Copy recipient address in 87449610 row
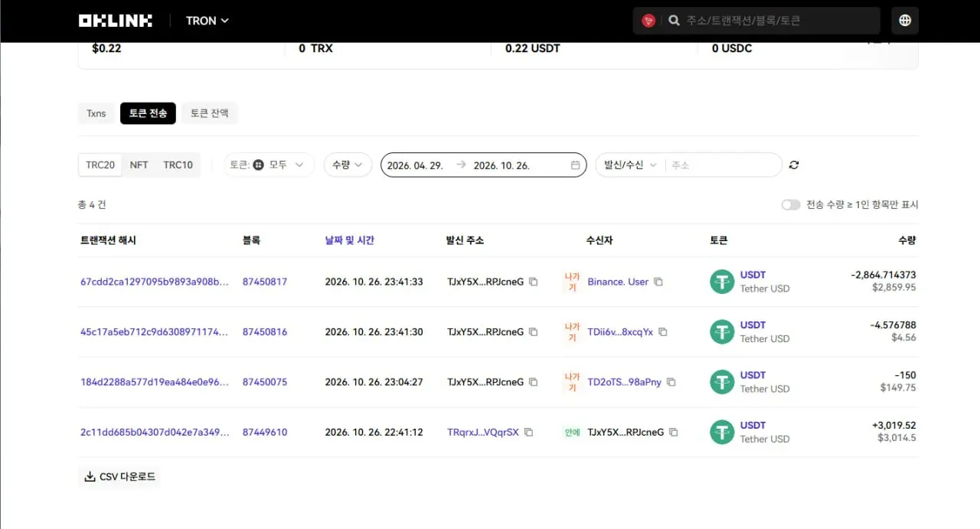Screen dimensions: 980x529 coord(674,432)
